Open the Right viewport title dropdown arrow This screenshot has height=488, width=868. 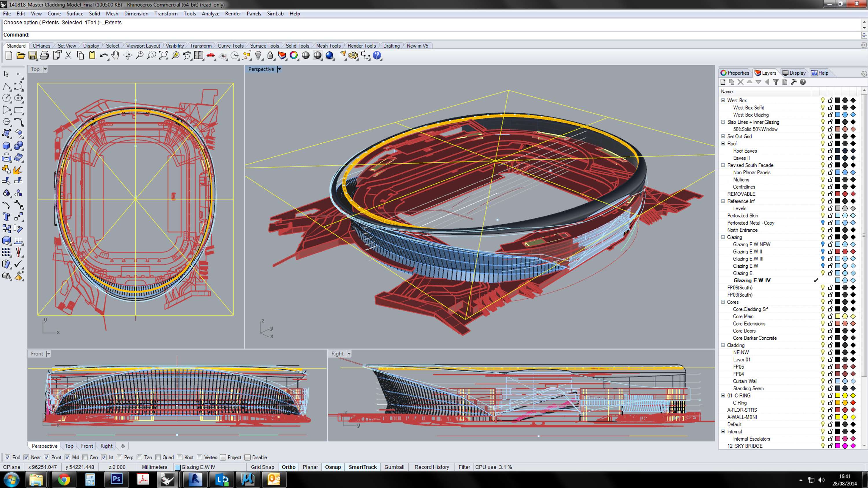[349, 354]
